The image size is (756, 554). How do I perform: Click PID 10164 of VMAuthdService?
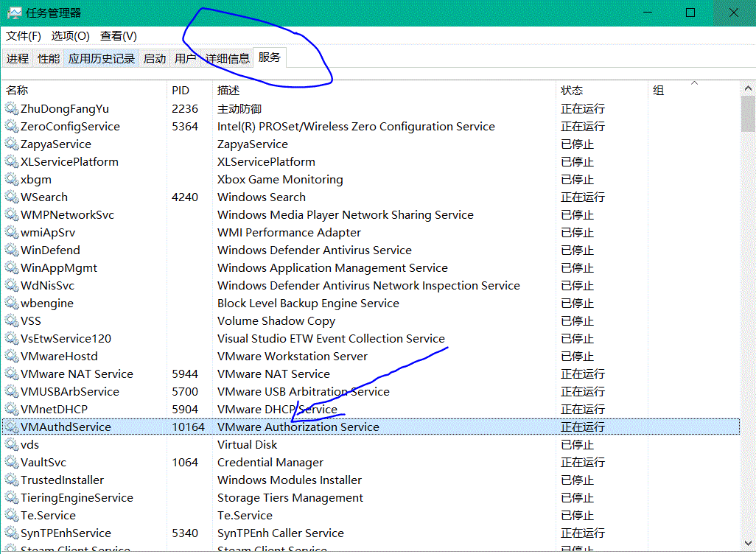(188, 427)
